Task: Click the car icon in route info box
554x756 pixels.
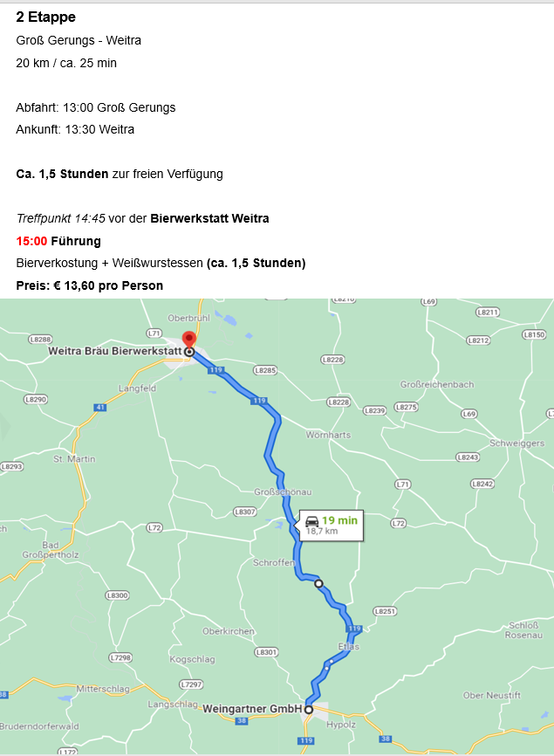Action: coord(312,521)
